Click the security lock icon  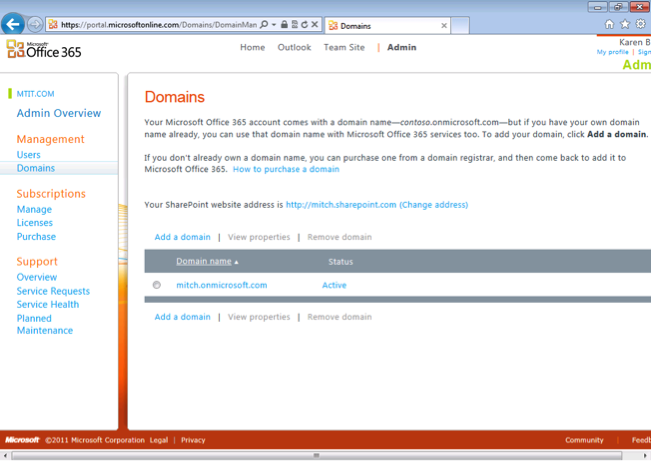[x=284, y=25]
